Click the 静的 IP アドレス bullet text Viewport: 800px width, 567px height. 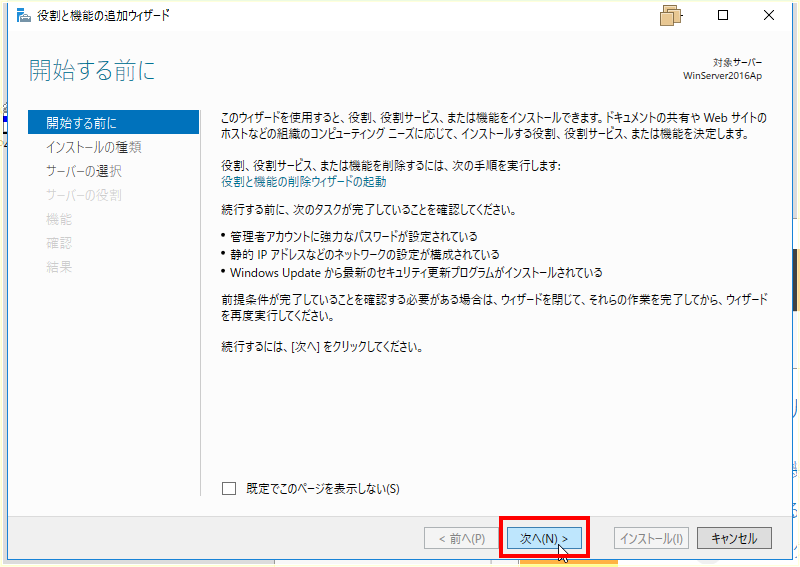coord(365,254)
